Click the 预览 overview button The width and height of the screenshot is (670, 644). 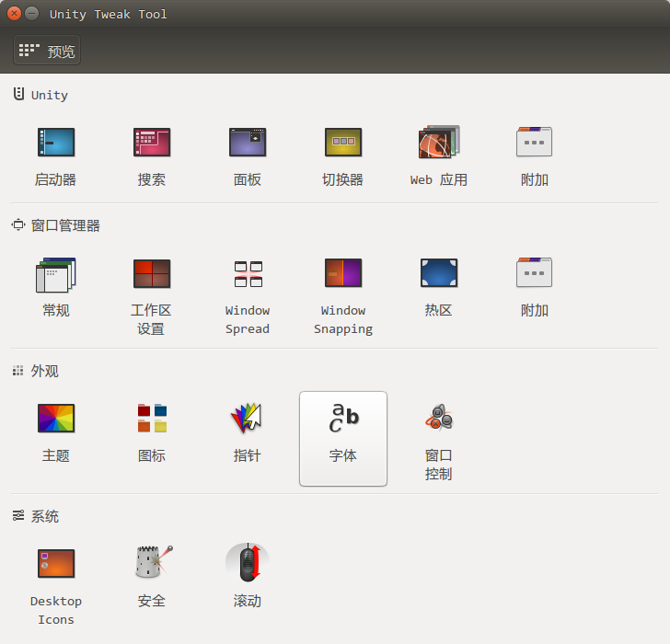pos(47,51)
